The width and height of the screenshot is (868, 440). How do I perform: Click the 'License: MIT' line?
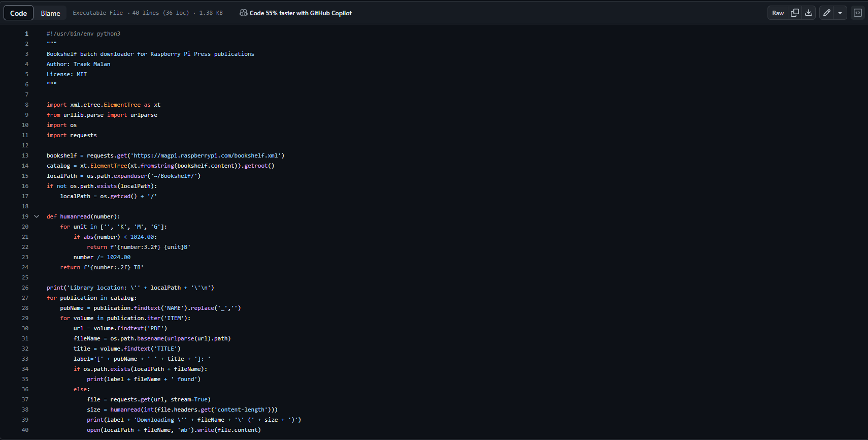click(x=67, y=74)
